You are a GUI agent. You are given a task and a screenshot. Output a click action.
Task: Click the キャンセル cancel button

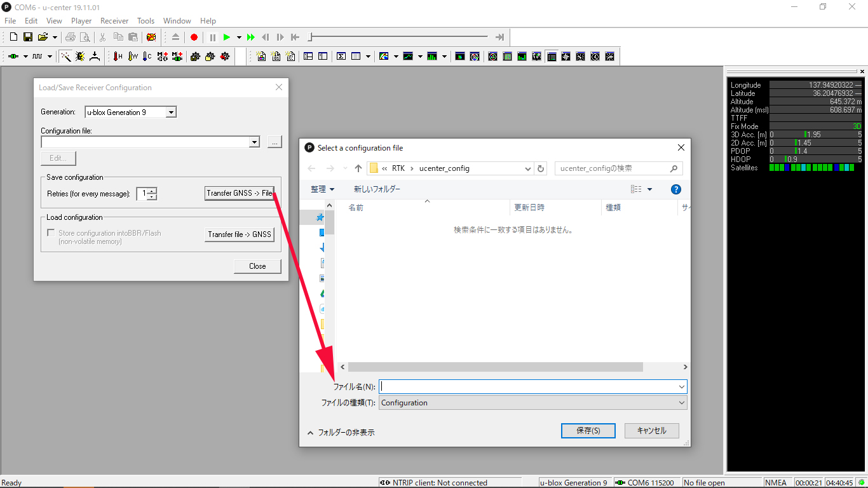pos(652,430)
